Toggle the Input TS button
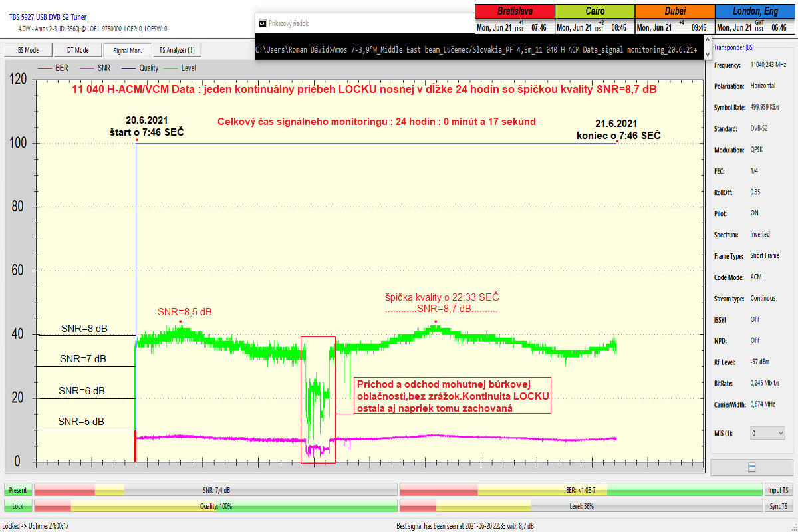This screenshot has width=798, height=532. (x=779, y=490)
